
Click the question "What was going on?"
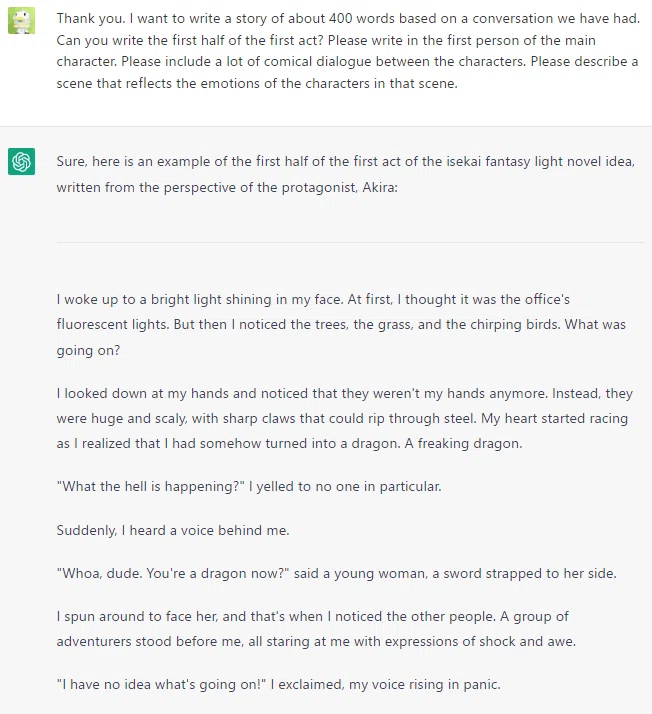tap(341, 337)
